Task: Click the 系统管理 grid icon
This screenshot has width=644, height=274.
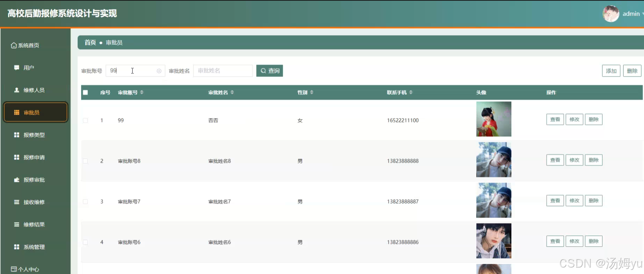Action: tap(17, 247)
